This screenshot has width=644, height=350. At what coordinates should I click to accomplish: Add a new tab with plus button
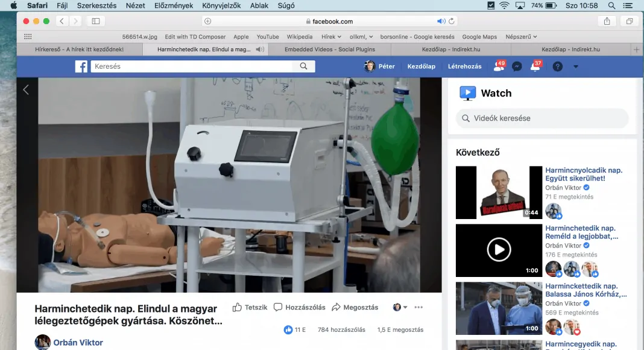click(x=637, y=49)
